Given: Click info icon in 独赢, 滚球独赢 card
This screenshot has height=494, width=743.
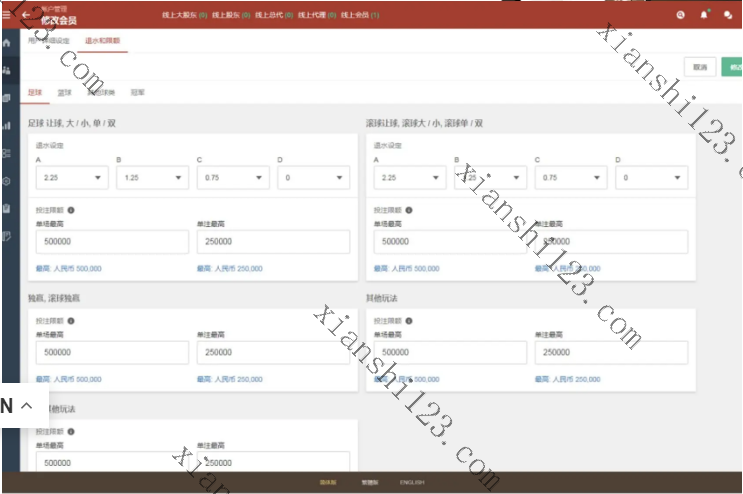Looking at the screenshot, I should pyautogui.click(x=71, y=321).
